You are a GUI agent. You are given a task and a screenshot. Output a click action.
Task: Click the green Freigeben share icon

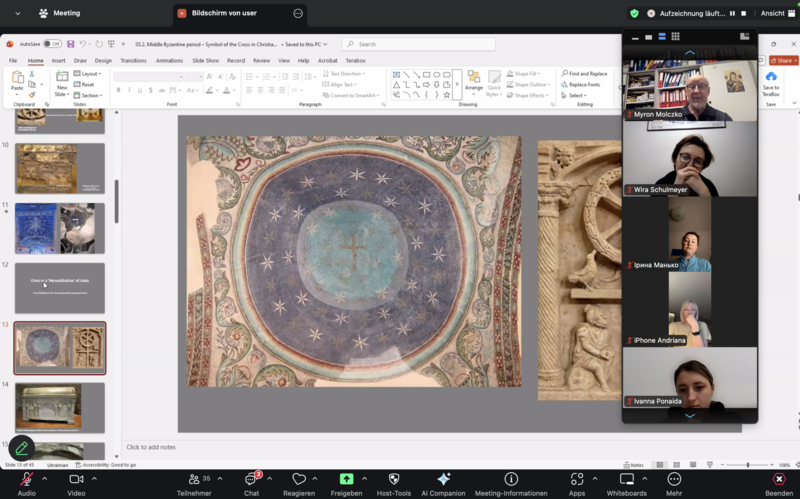click(346, 479)
